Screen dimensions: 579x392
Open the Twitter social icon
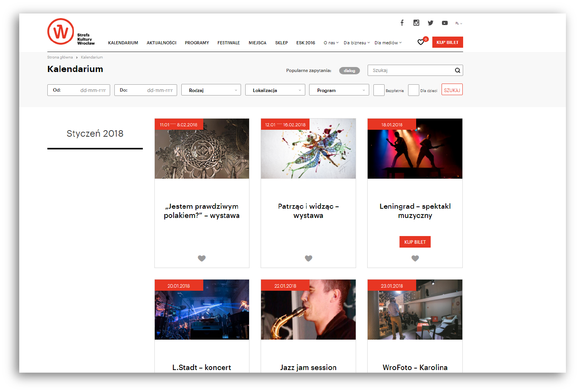430,23
